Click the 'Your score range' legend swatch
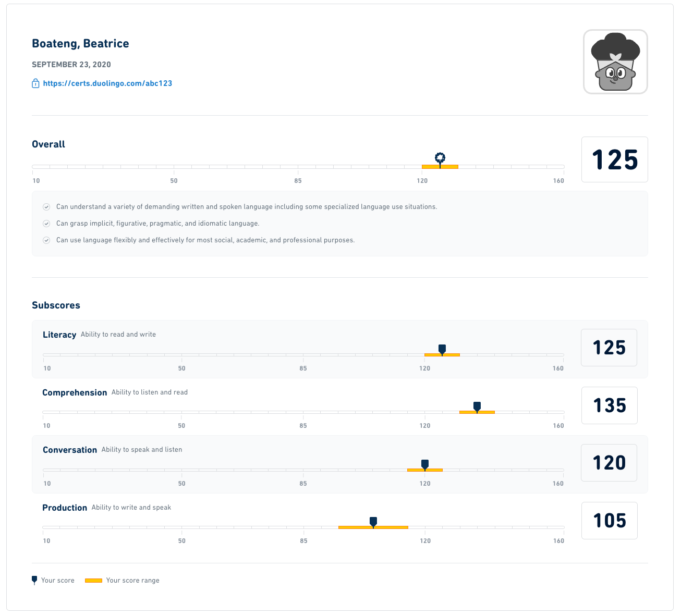The width and height of the screenshot is (681, 616). tap(93, 581)
